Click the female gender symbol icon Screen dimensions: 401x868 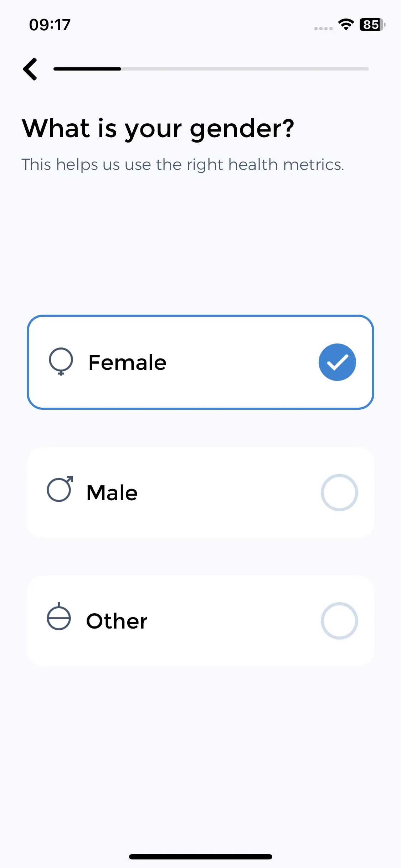click(x=61, y=361)
